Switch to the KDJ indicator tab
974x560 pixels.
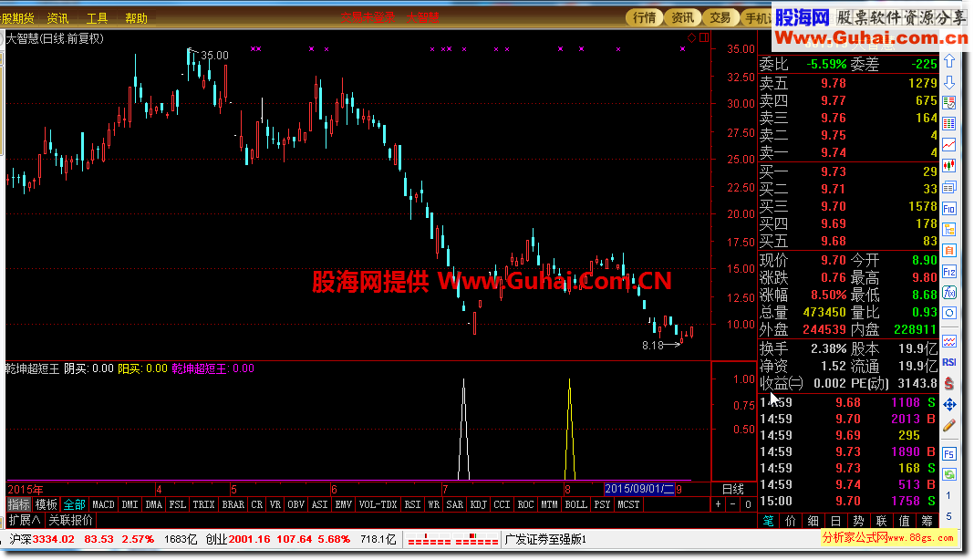(478, 504)
